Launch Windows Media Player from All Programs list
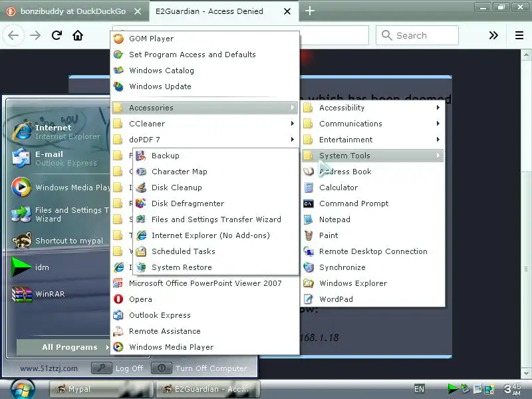The height and width of the screenshot is (399, 532). [205, 347]
